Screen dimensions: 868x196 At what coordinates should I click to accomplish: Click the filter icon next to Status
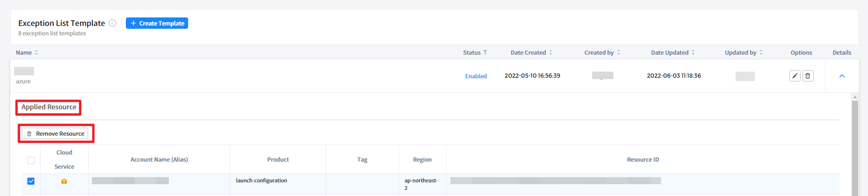pos(485,52)
